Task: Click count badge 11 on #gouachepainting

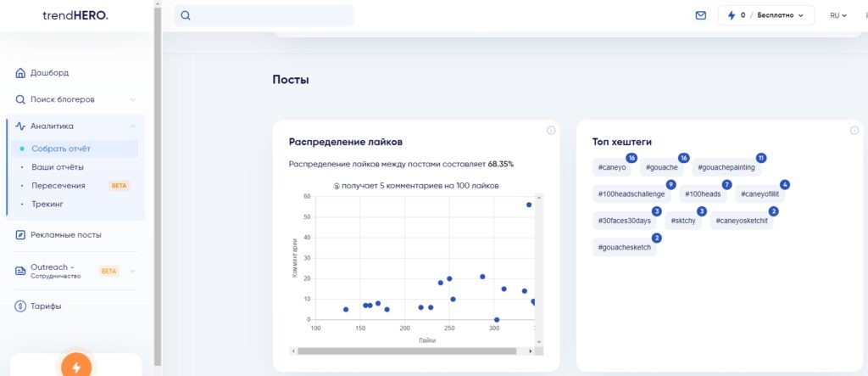Action: point(760,158)
